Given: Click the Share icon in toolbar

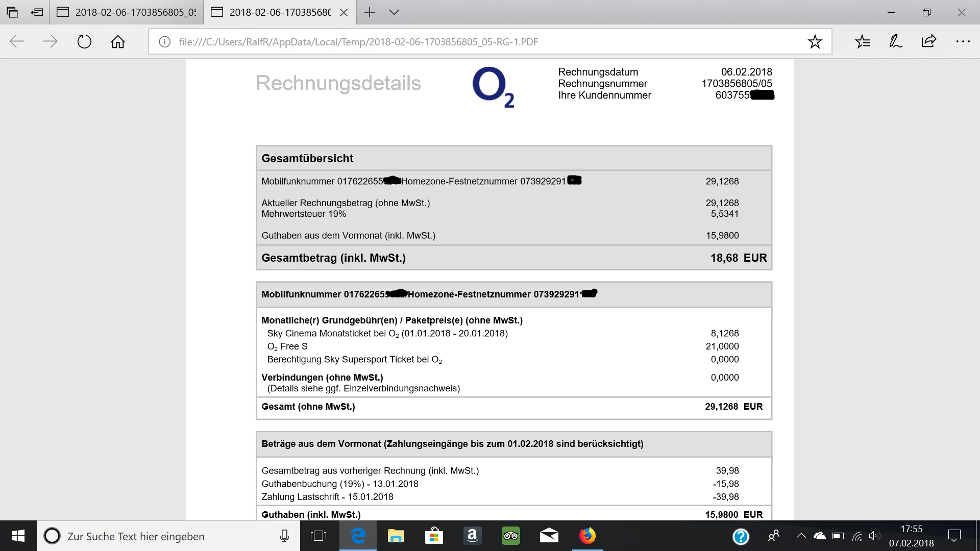Looking at the screenshot, I should 929,41.
